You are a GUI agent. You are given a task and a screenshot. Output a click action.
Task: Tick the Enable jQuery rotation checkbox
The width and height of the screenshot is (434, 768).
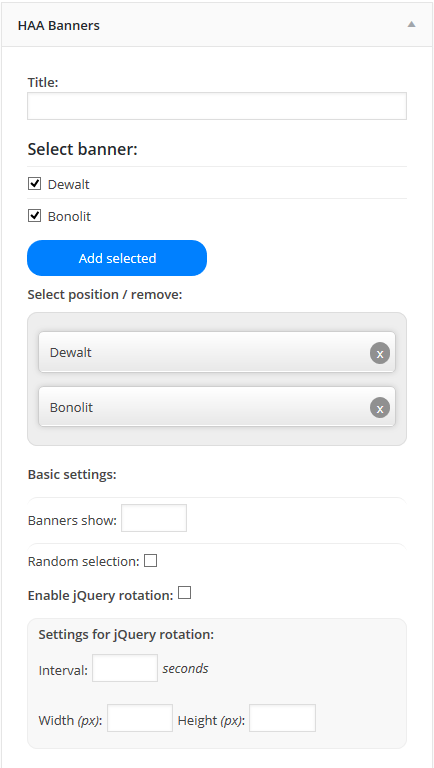coord(184,593)
